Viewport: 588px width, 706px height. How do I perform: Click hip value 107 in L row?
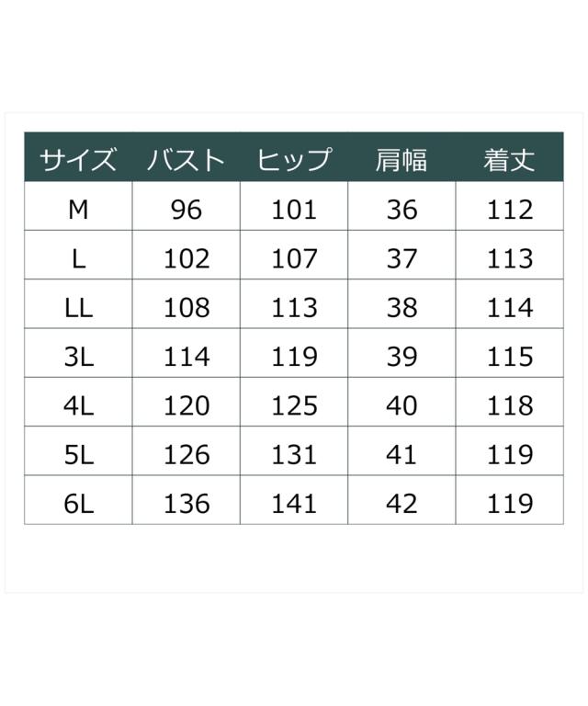click(x=294, y=258)
